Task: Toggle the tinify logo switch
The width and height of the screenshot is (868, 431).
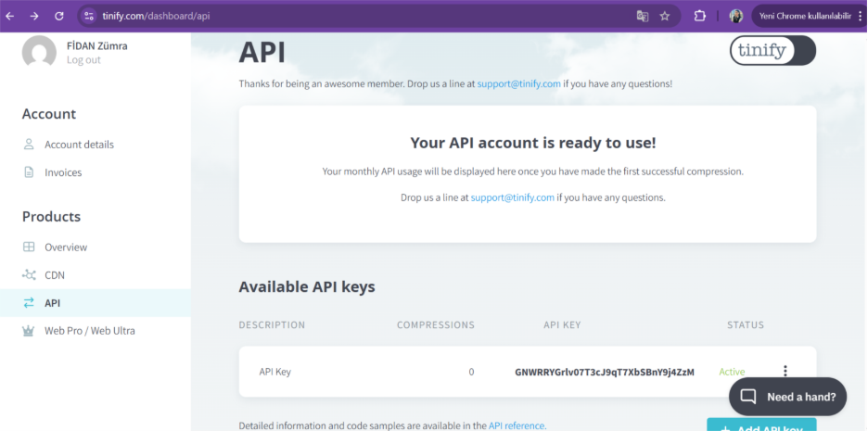Action: (772, 50)
